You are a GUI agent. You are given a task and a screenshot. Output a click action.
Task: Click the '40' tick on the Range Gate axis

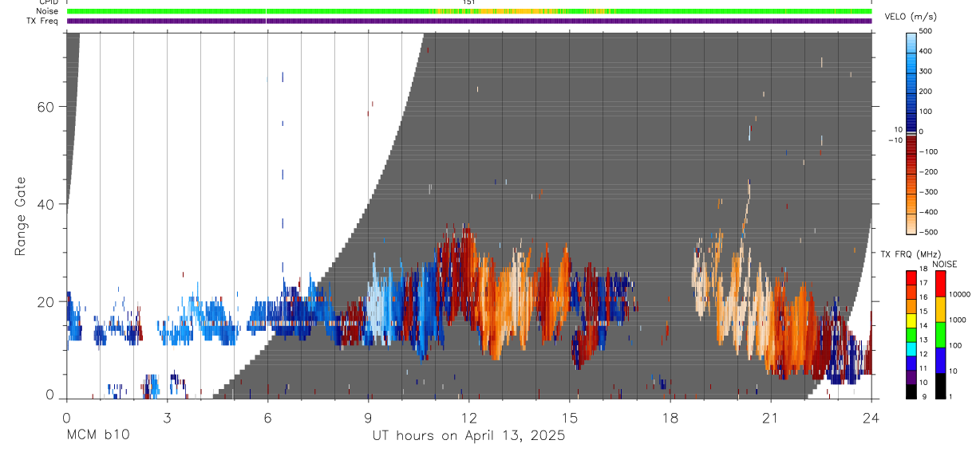(x=45, y=204)
